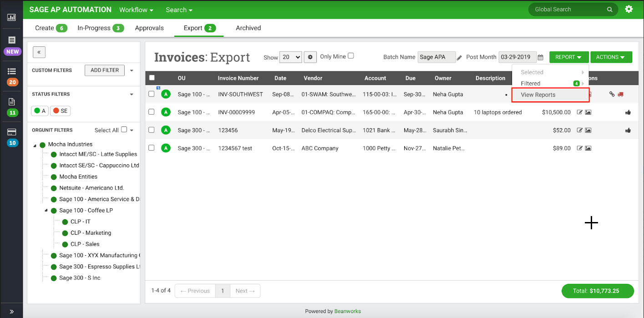Click the Total $10,773.25 button
Image resolution: width=644 pixels, height=318 pixels.
pos(598,291)
